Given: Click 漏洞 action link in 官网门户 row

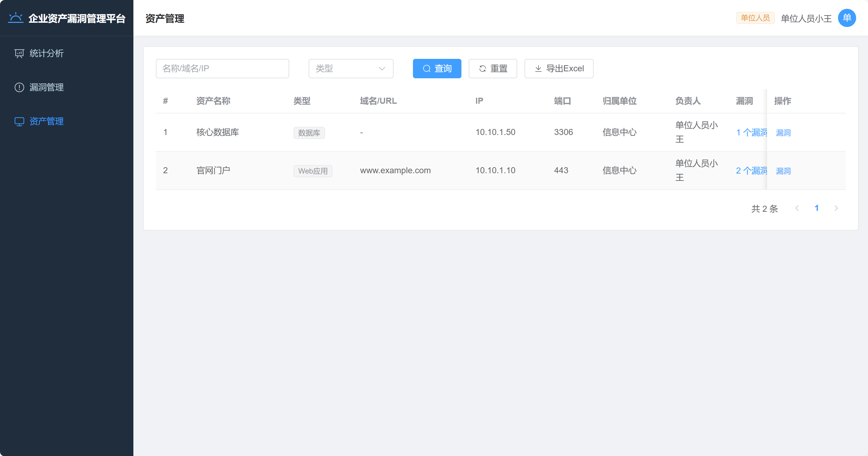Looking at the screenshot, I should point(783,171).
